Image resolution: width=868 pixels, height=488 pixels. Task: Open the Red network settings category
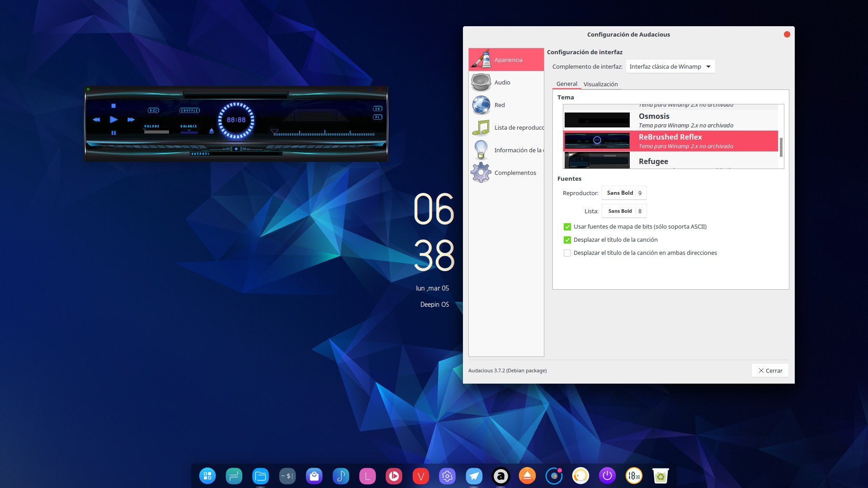point(506,105)
